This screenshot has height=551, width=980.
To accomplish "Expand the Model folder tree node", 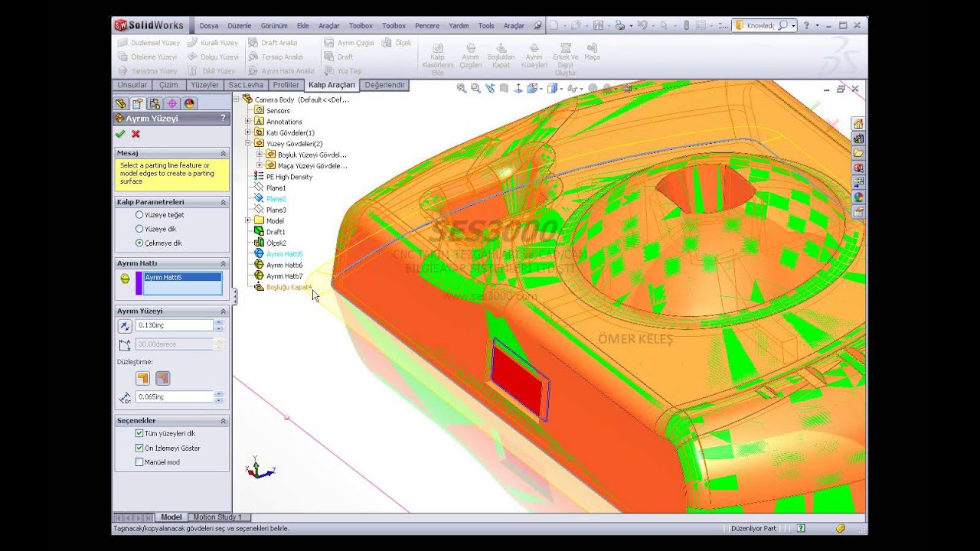I will coord(248,220).
